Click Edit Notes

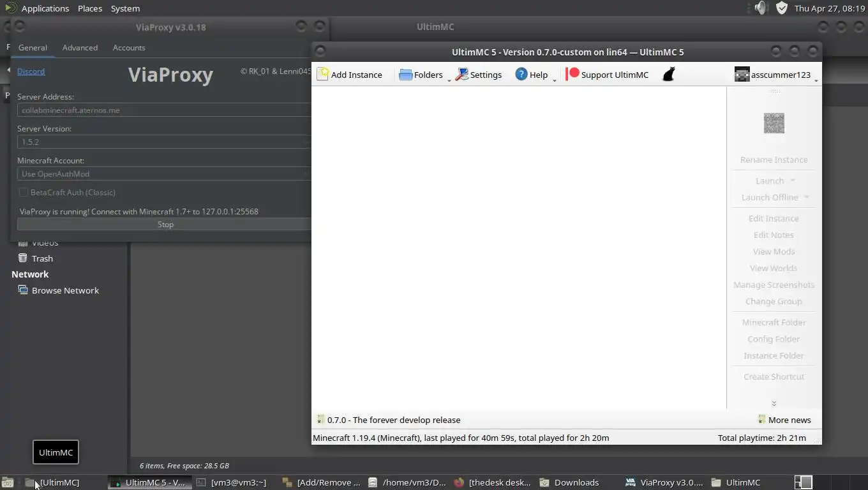774,235
